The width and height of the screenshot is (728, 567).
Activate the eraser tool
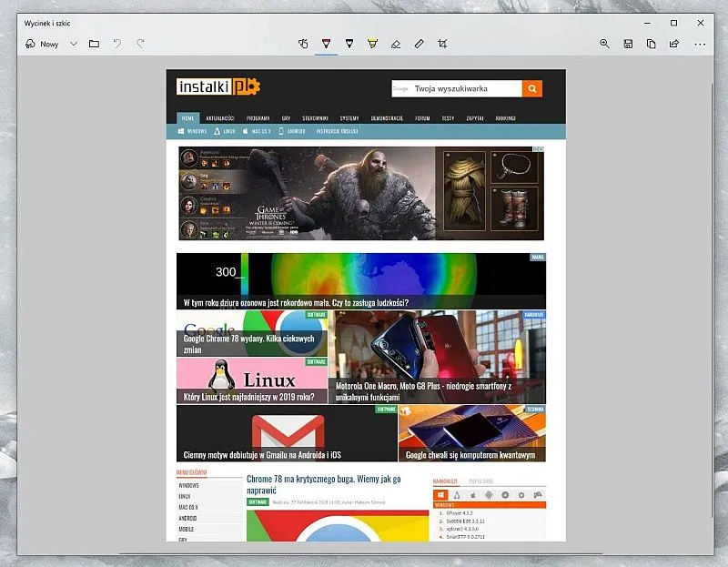click(395, 44)
